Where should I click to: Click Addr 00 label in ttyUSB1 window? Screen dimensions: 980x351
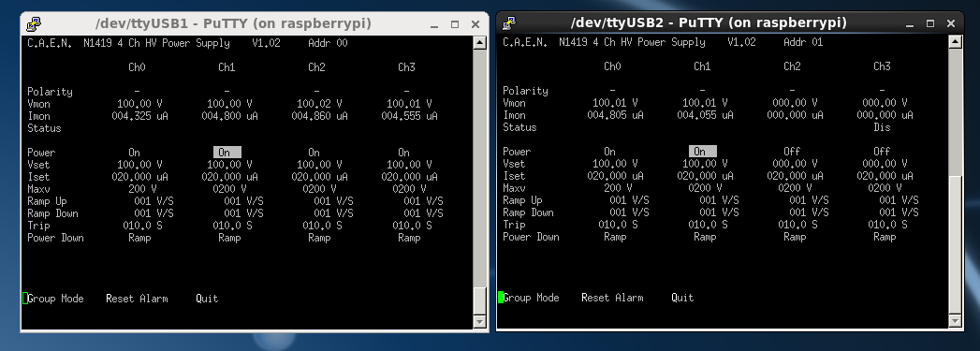[x=329, y=44]
